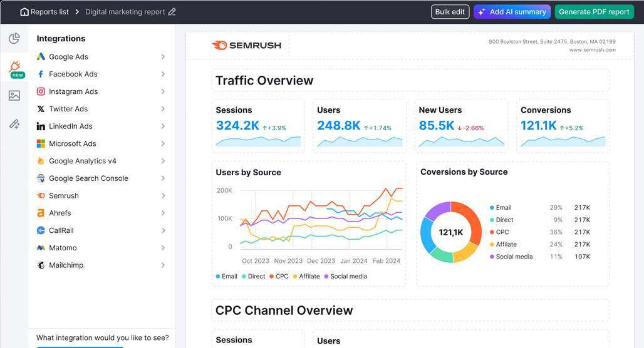Expand the Semrush integration chevron

coord(163,196)
